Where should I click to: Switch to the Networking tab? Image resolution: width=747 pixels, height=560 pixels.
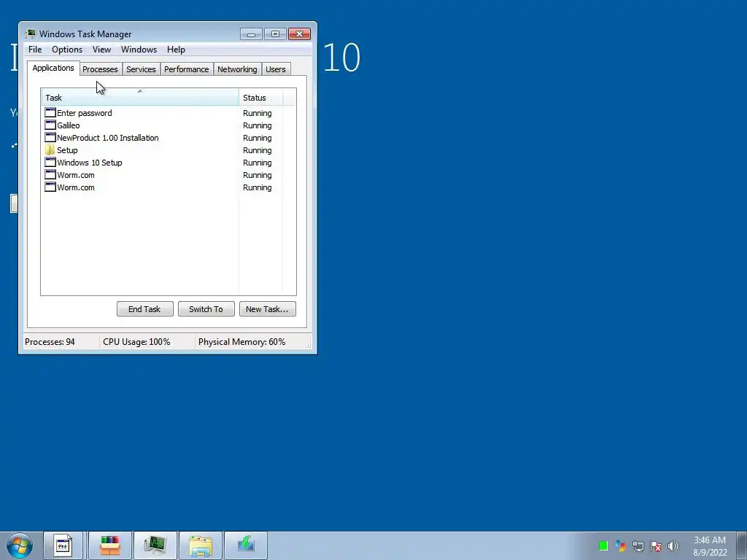tap(237, 69)
